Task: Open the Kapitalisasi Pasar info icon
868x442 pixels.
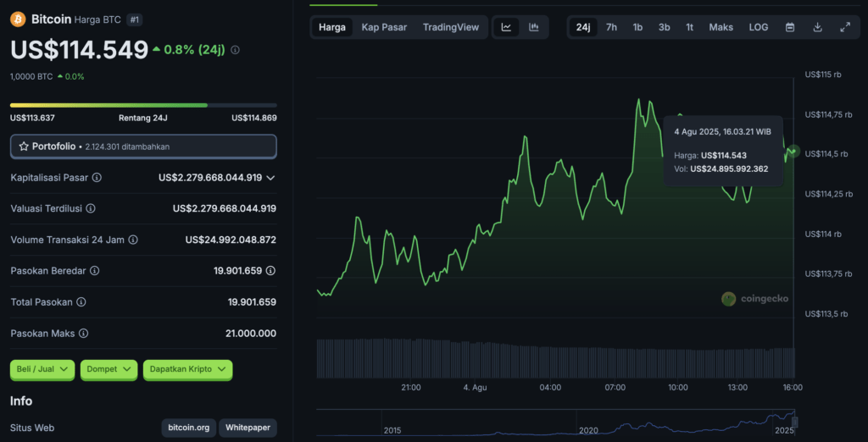Action: click(x=97, y=178)
